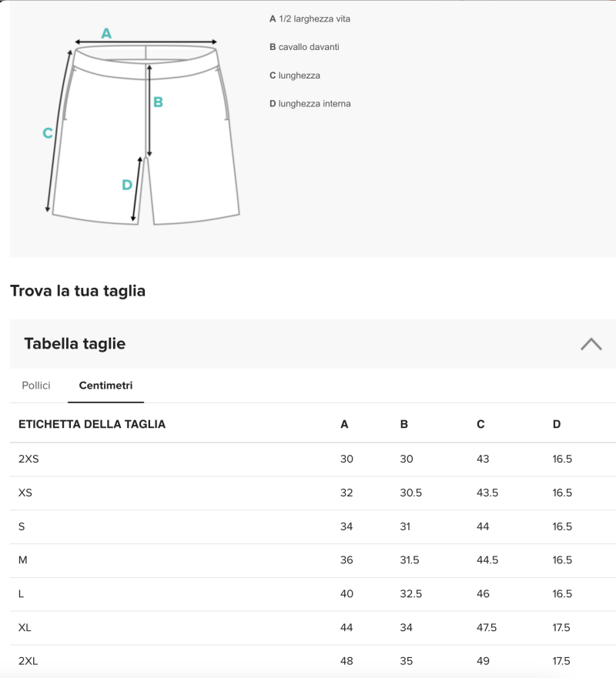Screen dimensions: 616x678
Task: Click the teal A label on diagram
Action: pos(106,33)
